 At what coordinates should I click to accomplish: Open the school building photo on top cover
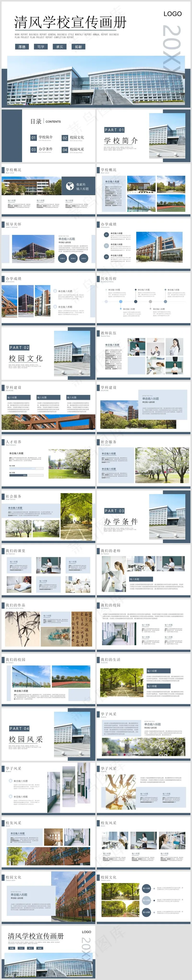[x=96, y=81]
